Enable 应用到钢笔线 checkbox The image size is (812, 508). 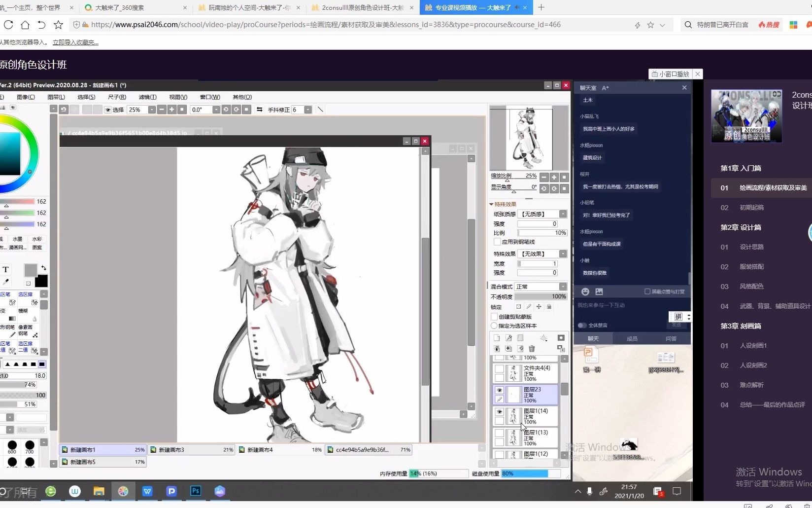pos(497,242)
